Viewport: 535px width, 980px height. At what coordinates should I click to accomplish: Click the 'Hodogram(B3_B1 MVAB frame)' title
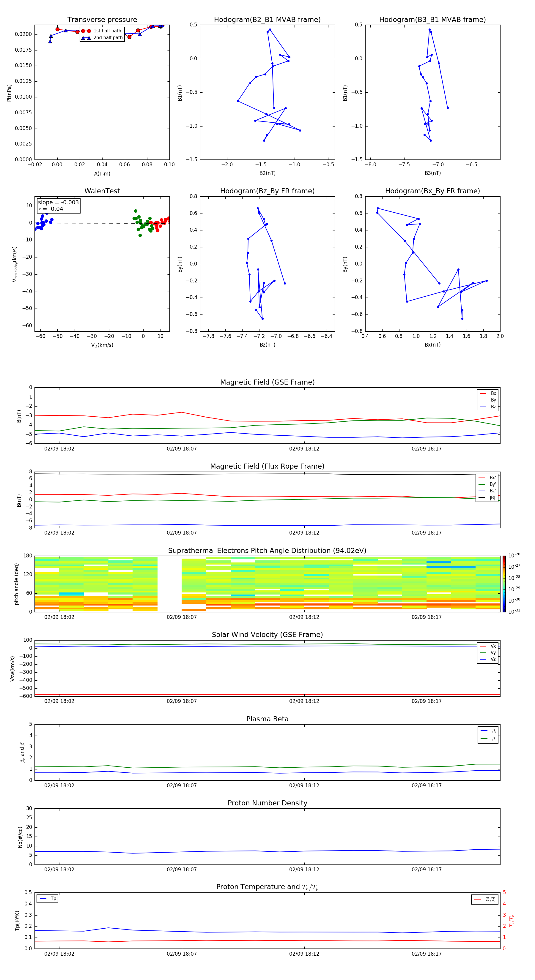point(432,20)
